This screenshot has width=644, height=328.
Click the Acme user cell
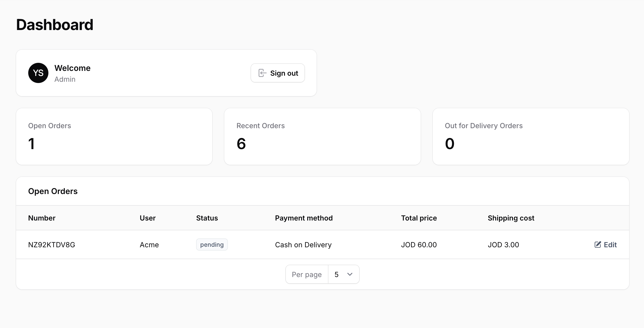click(149, 245)
